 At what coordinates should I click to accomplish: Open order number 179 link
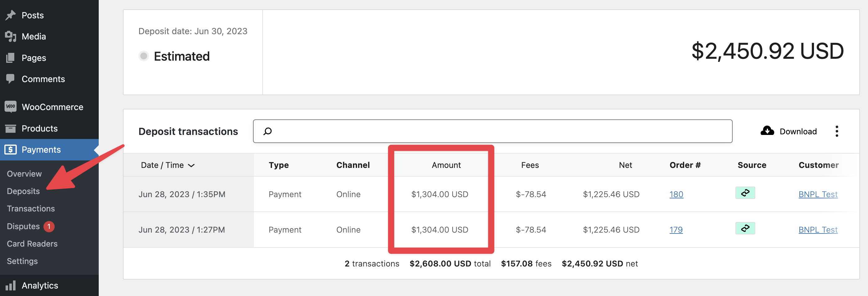click(x=676, y=230)
